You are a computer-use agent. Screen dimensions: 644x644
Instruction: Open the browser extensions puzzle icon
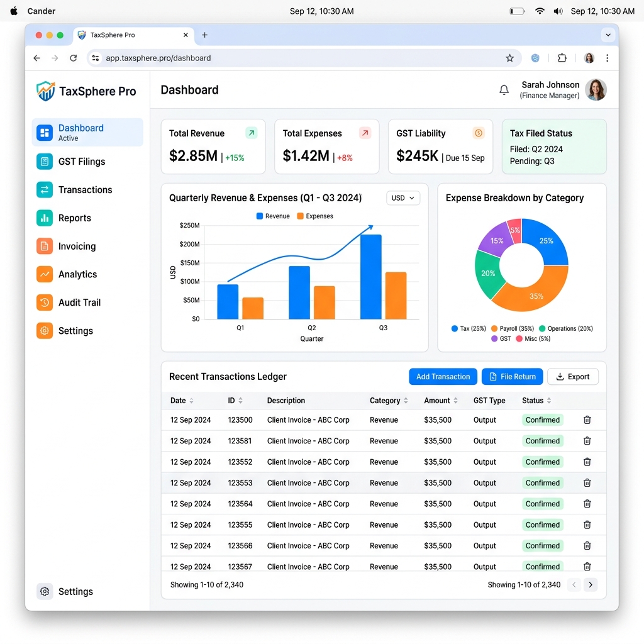pos(562,58)
